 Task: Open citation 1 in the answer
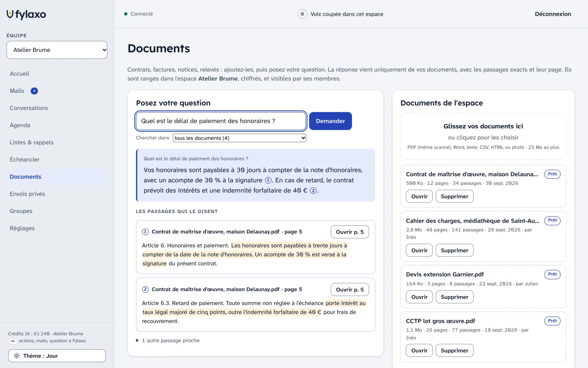point(268,180)
